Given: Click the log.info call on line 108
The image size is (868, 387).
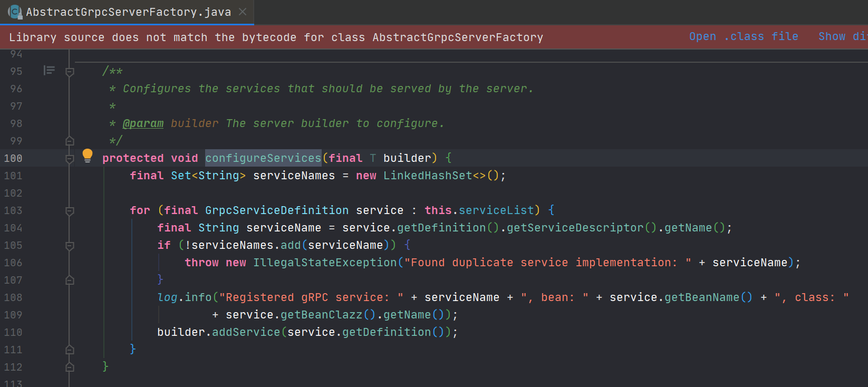Looking at the screenshot, I should point(184,297).
